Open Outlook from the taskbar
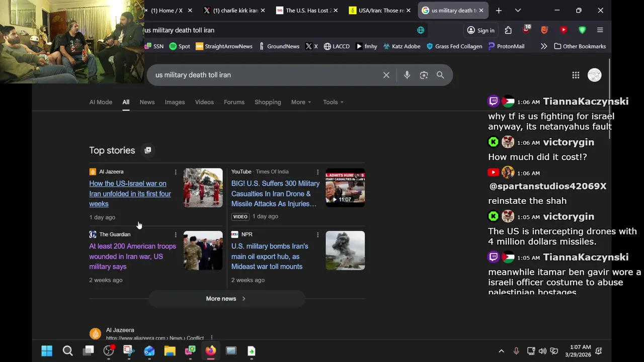Image resolution: width=644 pixels, height=362 pixels. (149, 351)
